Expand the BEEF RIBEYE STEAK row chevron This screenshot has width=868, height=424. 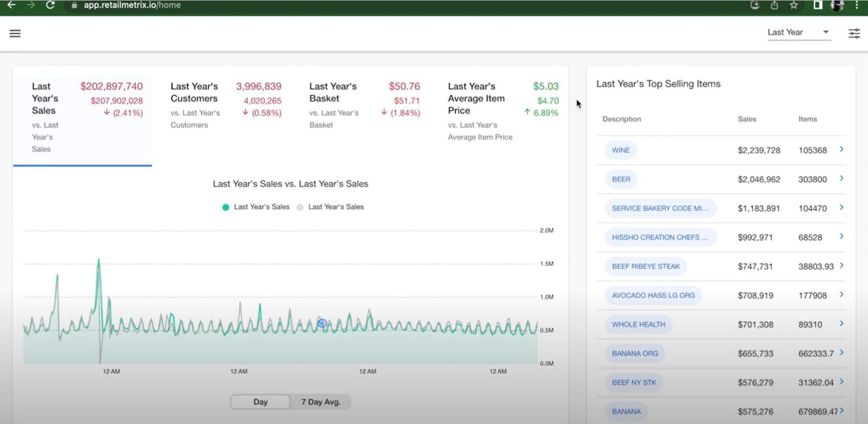click(841, 265)
